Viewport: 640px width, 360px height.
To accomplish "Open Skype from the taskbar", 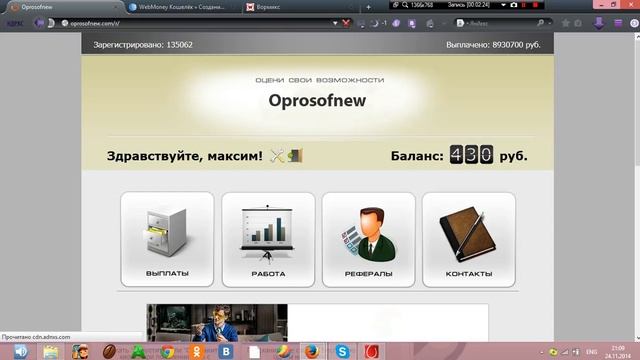I will tap(342, 351).
